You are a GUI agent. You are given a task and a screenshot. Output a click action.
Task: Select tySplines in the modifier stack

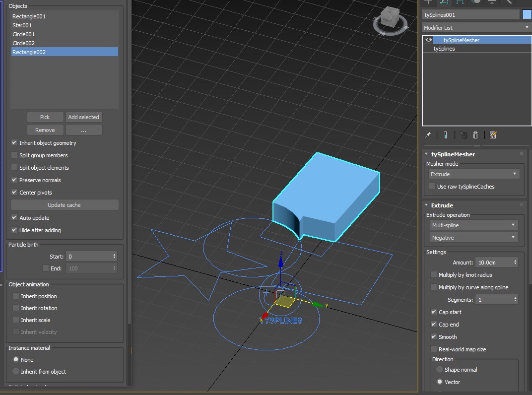pos(477,49)
